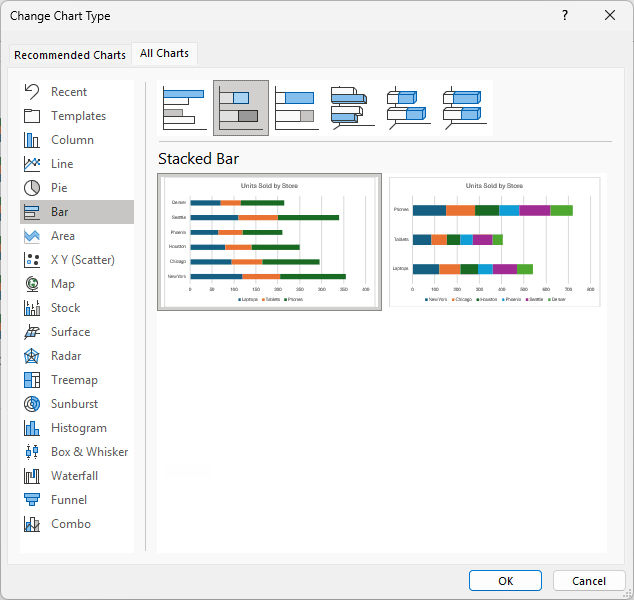634x600 pixels.
Task: Select the Templates label
Action: (x=78, y=116)
